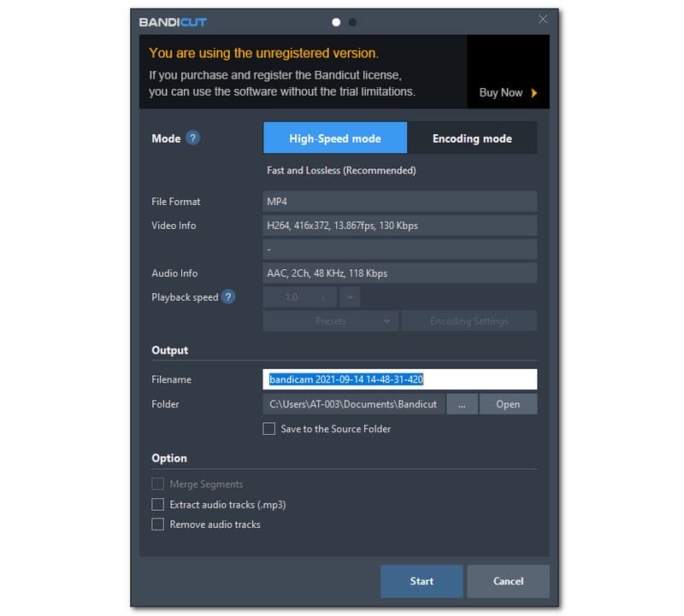Select the first page indicator dot
The width and height of the screenshot is (684, 616).
pyautogui.click(x=336, y=22)
